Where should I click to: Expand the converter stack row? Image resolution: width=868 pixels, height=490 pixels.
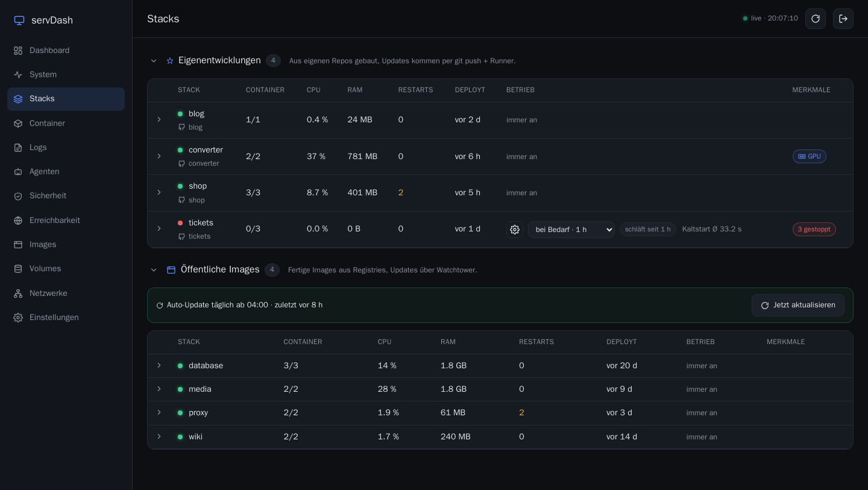click(159, 156)
